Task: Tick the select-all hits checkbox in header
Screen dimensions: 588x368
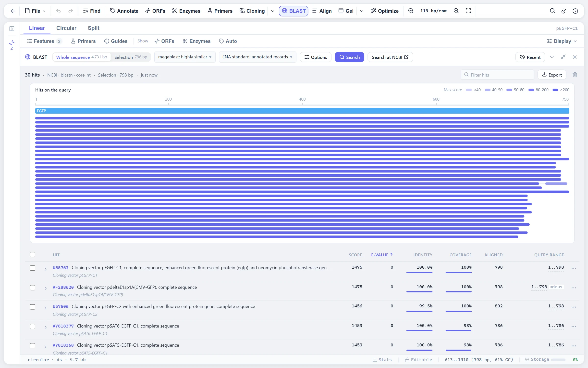Action: coord(33,254)
